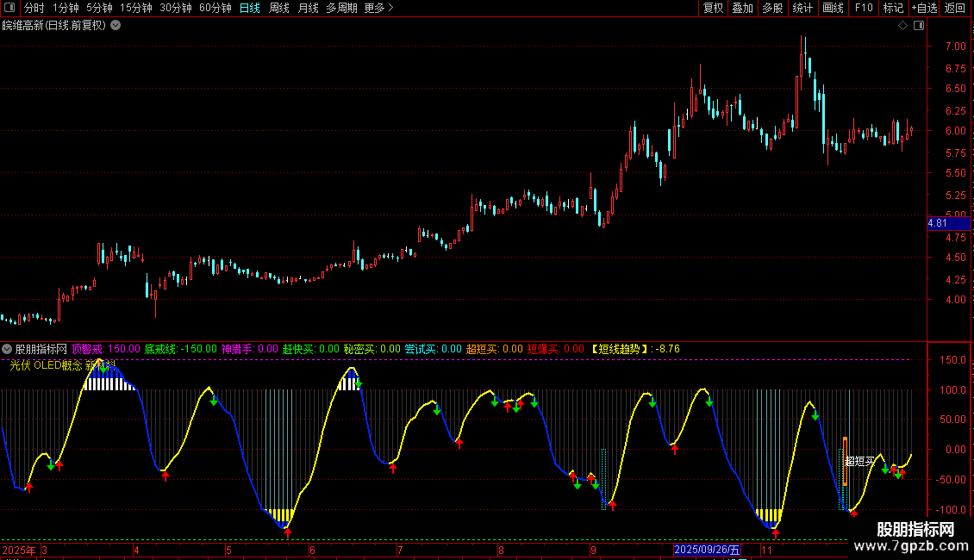
Task: Expand the 股朋指标网 indicator dropdown
Action: pyautogui.click(x=8, y=349)
